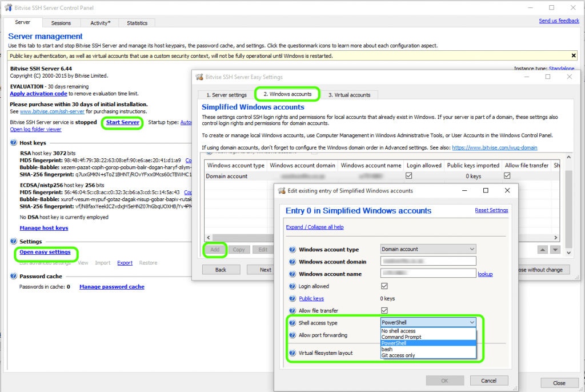Click Windows account domain input field
This screenshot has height=392, width=585.
pos(428,261)
